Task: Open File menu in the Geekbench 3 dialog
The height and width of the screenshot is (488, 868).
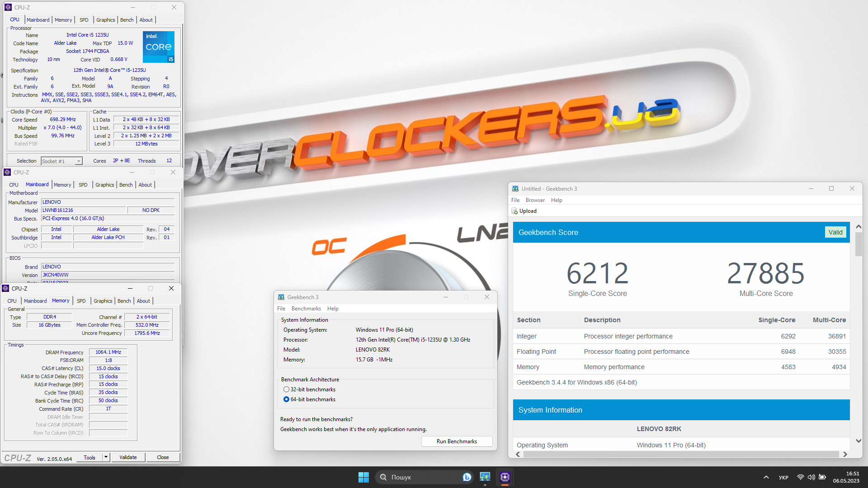Action: point(281,309)
